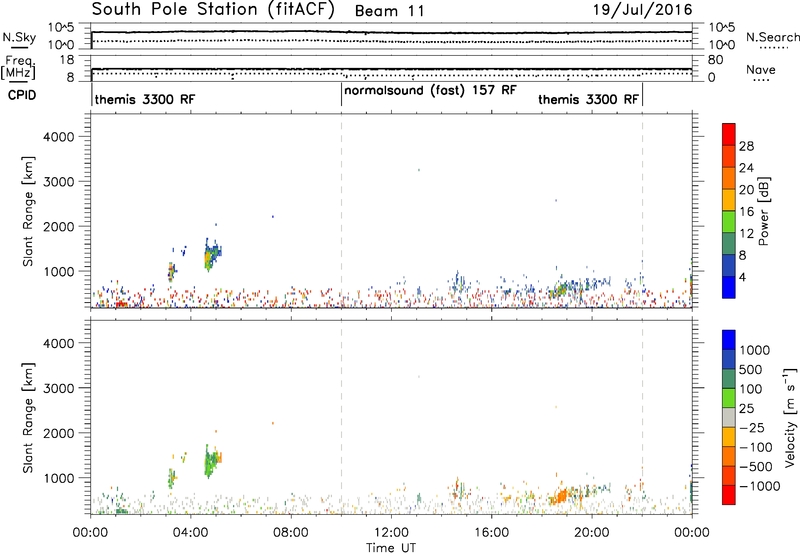Screen dimensions: 800x554
Task: Click the date '19/Jul/2016'
Action: point(642,10)
